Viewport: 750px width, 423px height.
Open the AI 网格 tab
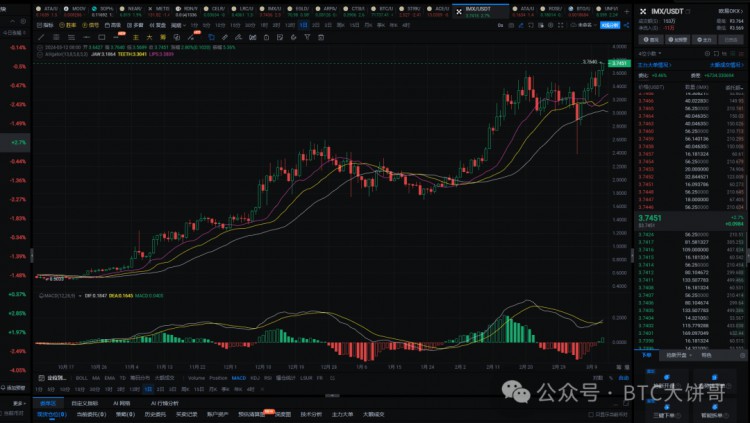pyautogui.click(x=121, y=403)
